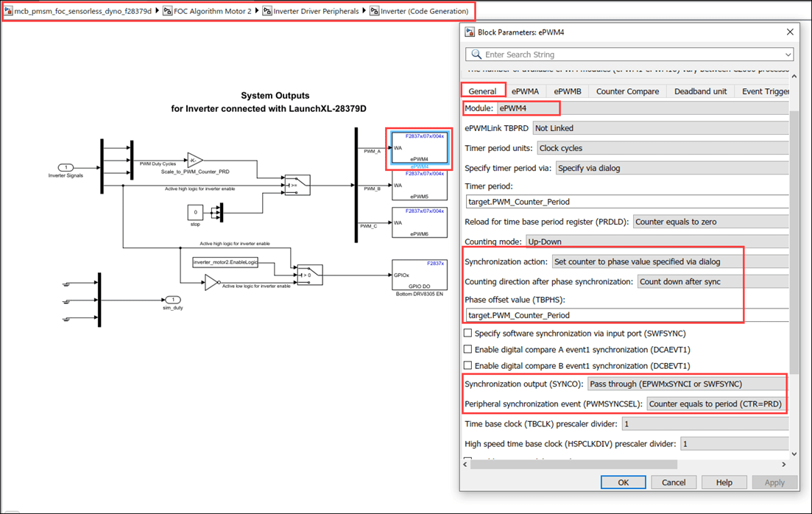Viewport: 812px width, 514px height.
Task: Click the vertical scrollbar down arrow
Action: tap(794, 454)
